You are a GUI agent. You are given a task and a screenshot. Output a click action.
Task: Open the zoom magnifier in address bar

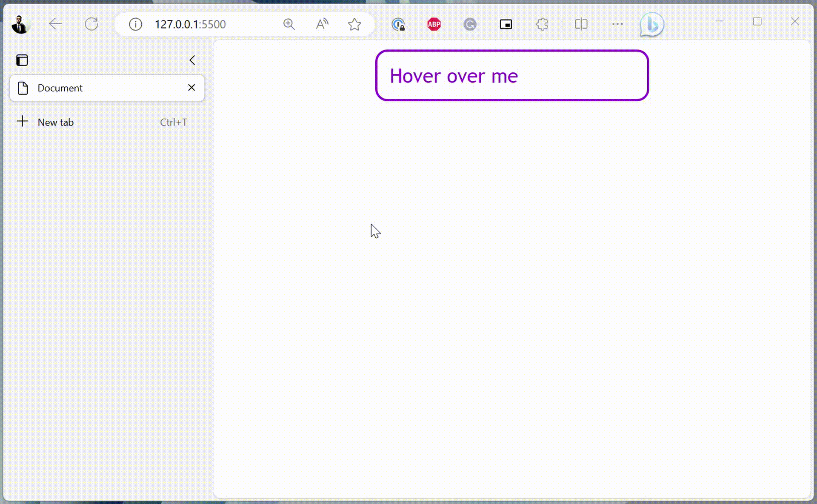[289, 24]
